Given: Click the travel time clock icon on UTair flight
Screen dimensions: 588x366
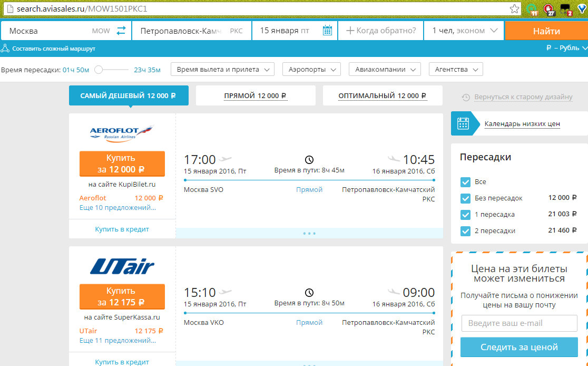Looking at the screenshot, I should [309, 292].
